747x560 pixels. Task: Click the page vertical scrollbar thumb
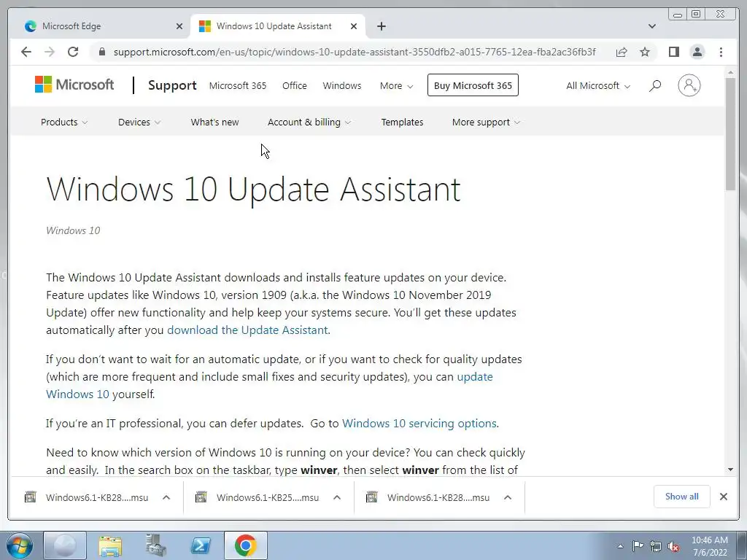click(x=730, y=134)
